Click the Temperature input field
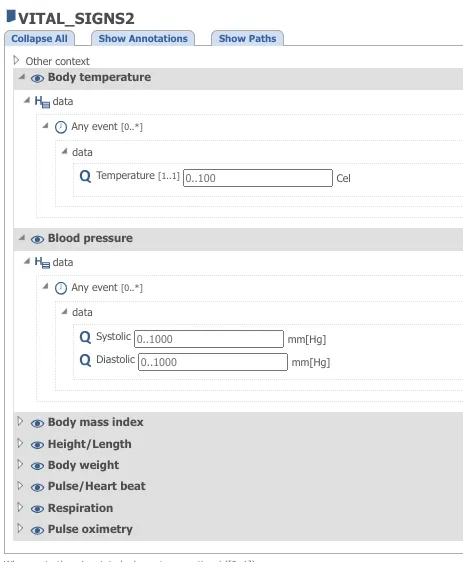Image resolution: width=463 pixels, height=562 pixels. pyautogui.click(x=258, y=178)
